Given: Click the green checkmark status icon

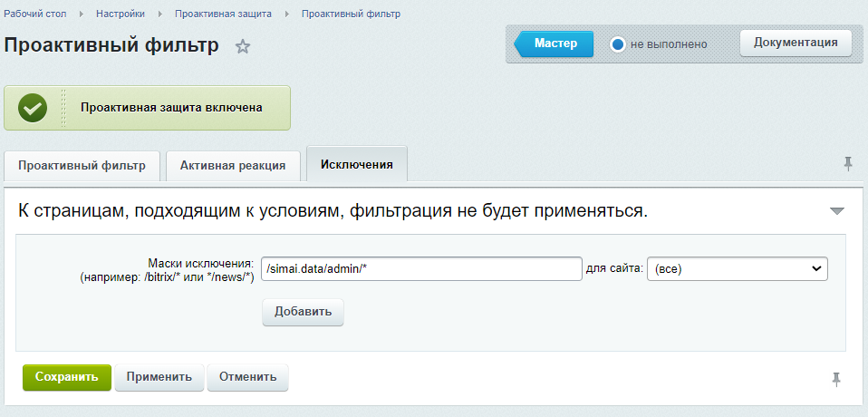Looking at the screenshot, I should (33, 108).
